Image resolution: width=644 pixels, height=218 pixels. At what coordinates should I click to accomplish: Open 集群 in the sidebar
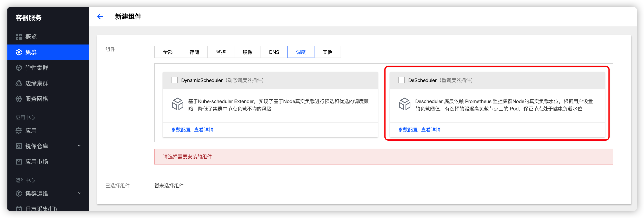pyautogui.click(x=48, y=52)
